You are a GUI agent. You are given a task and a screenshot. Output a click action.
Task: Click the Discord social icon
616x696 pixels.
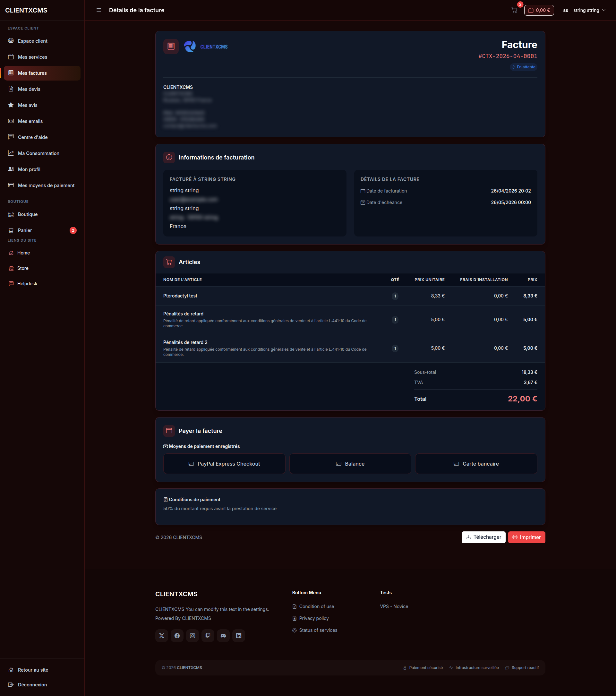223,635
